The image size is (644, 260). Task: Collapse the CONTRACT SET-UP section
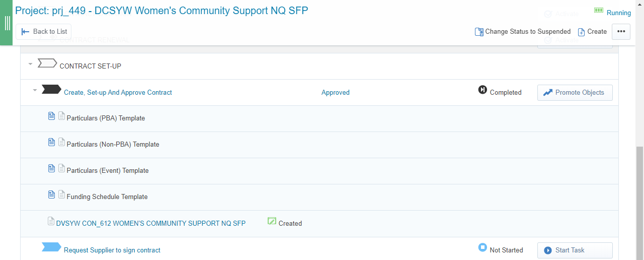tap(30, 64)
